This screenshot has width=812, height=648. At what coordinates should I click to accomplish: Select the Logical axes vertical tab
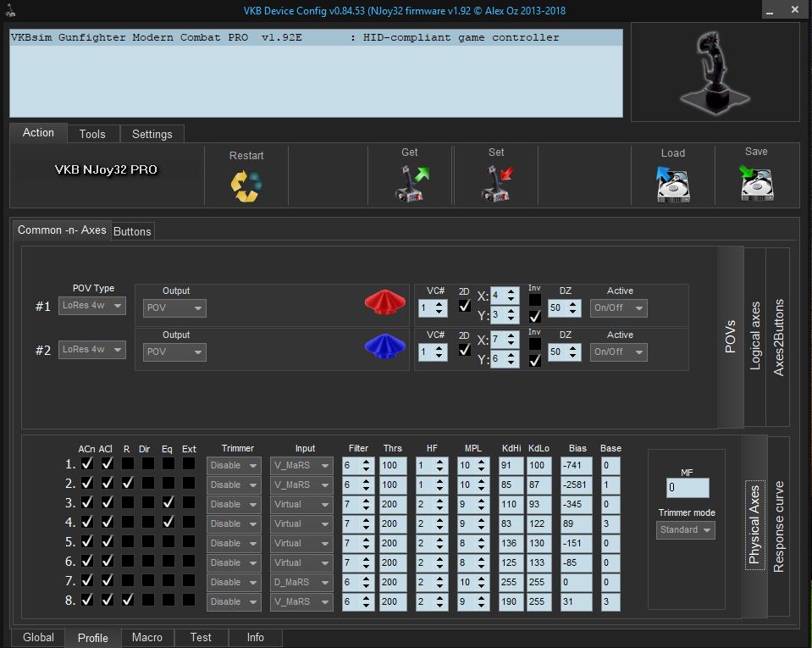755,336
